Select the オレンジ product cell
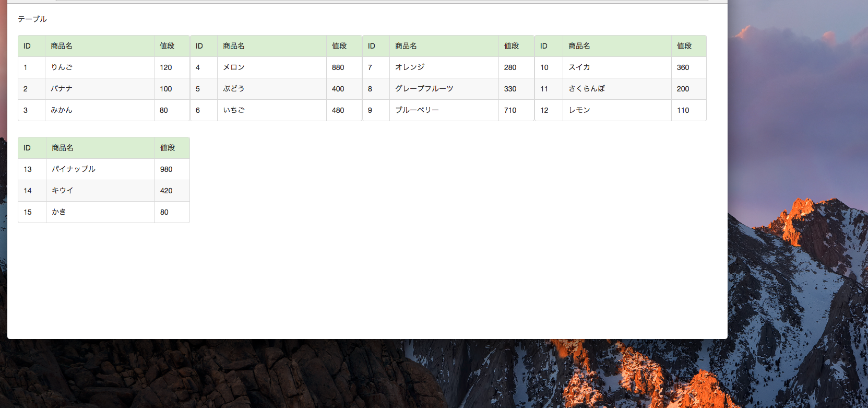 coord(444,67)
